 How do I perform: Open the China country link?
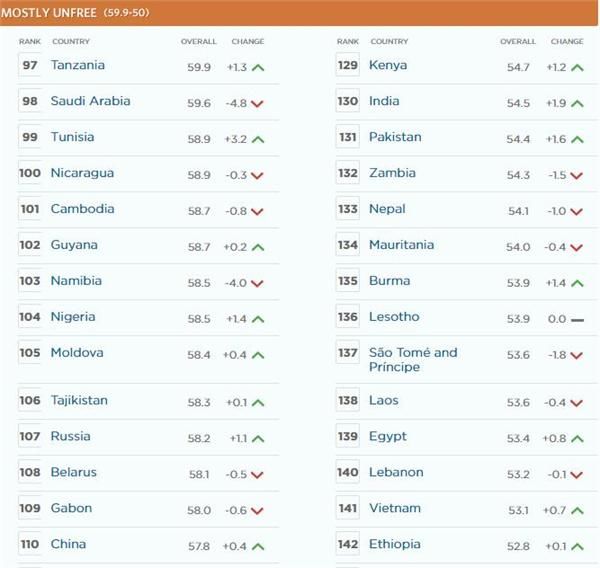(68, 544)
